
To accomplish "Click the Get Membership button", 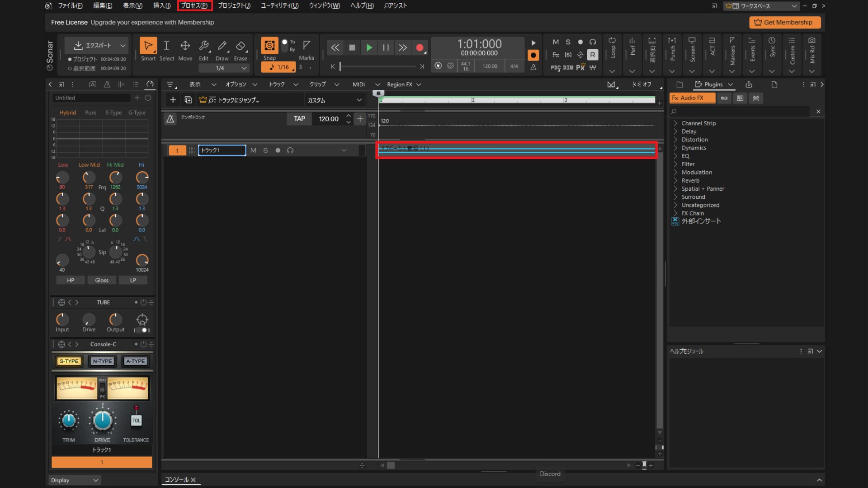I will click(784, 22).
